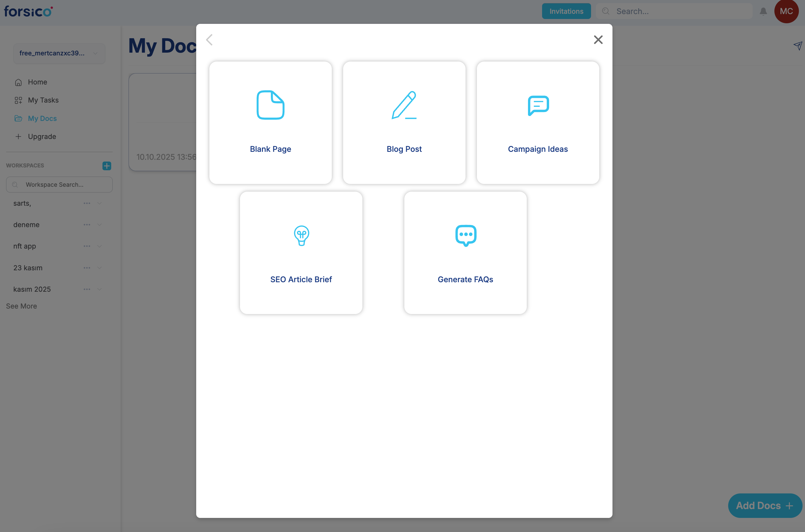The width and height of the screenshot is (805, 532).
Task: Go back using the modal's left arrow
Action: click(x=209, y=40)
